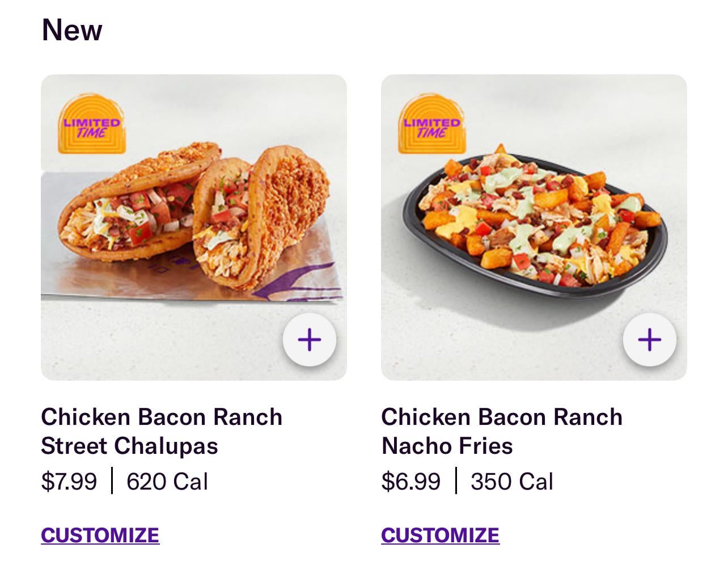Viewport: 728px width, 569px height.
Task: Open the Chicken Bacon Ranch Nacho Fries title
Action: 502,431
